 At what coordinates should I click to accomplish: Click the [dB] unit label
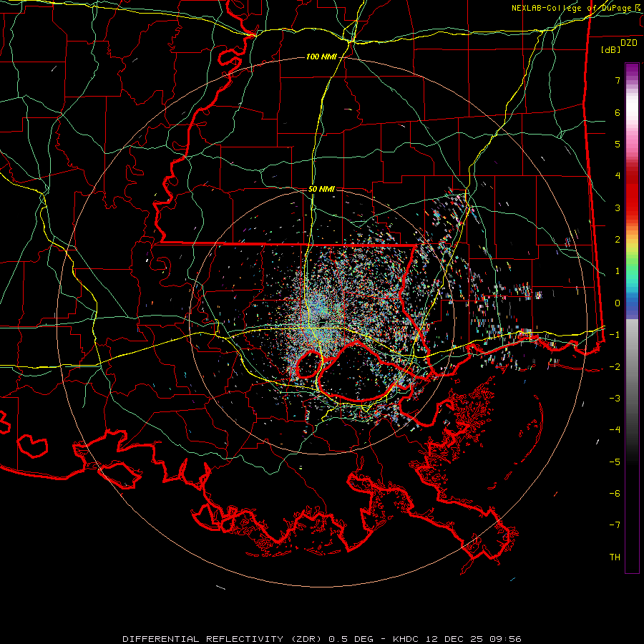pos(611,49)
